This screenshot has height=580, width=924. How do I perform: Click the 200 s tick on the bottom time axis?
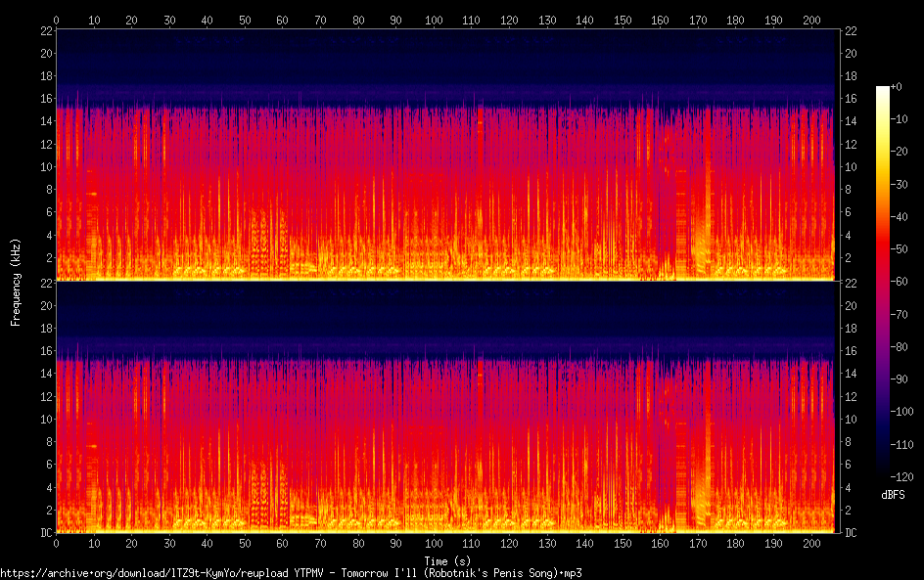tap(809, 543)
